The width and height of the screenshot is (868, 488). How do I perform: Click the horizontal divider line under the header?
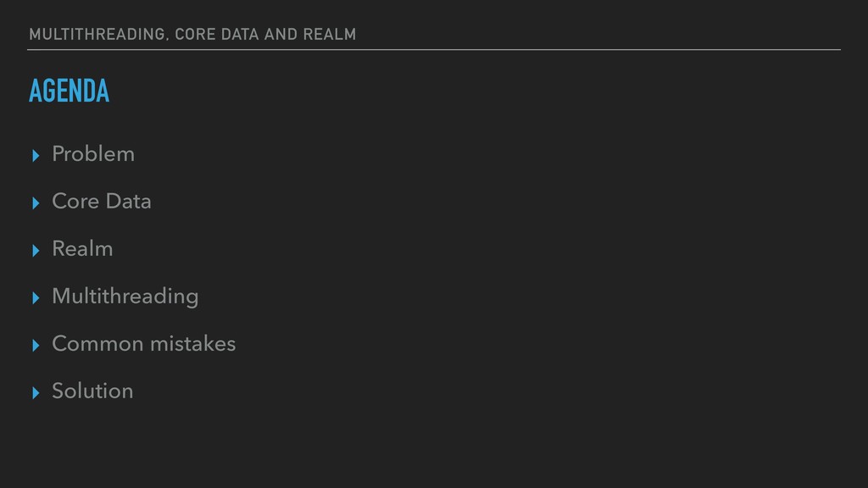pyautogui.click(x=434, y=50)
